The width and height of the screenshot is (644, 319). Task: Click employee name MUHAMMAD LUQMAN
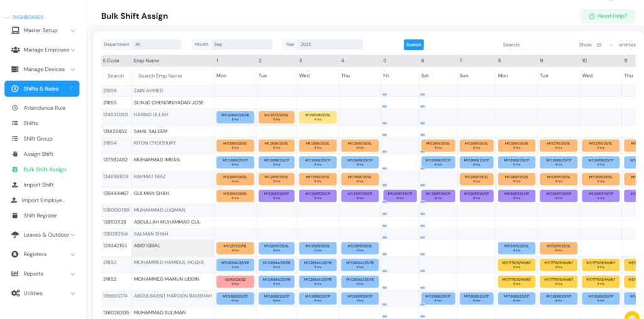[159, 210]
